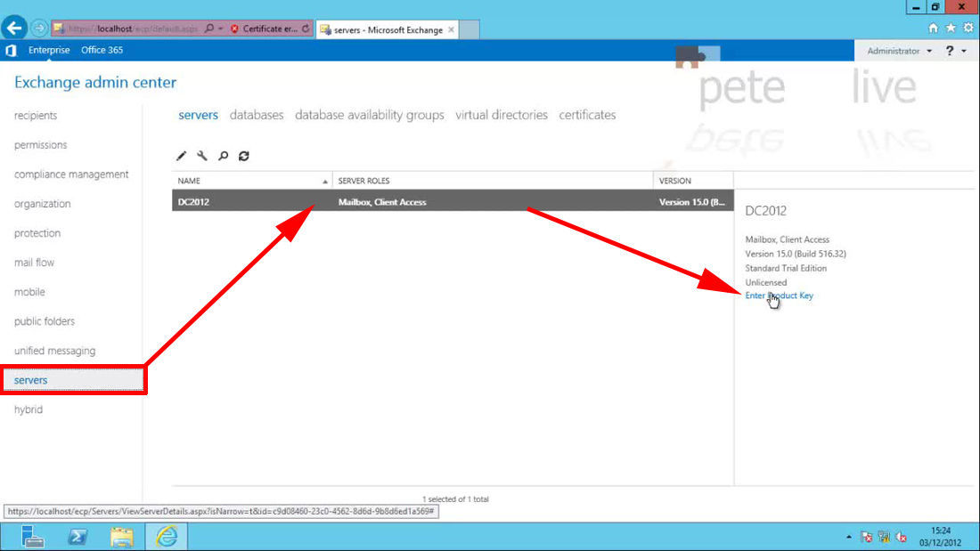Viewport: 980px width, 551px height.
Task: Open mobile in the left navigation
Action: tap(29, 292)
